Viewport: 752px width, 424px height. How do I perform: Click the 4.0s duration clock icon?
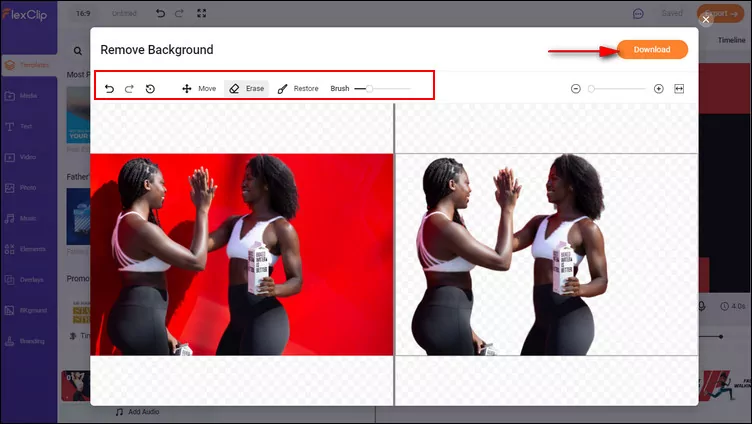coord(724,306)
